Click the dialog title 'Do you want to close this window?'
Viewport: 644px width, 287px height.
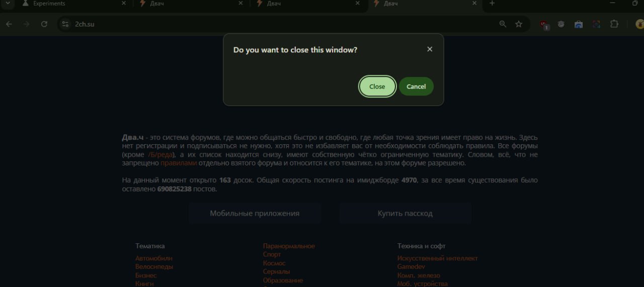295,50
